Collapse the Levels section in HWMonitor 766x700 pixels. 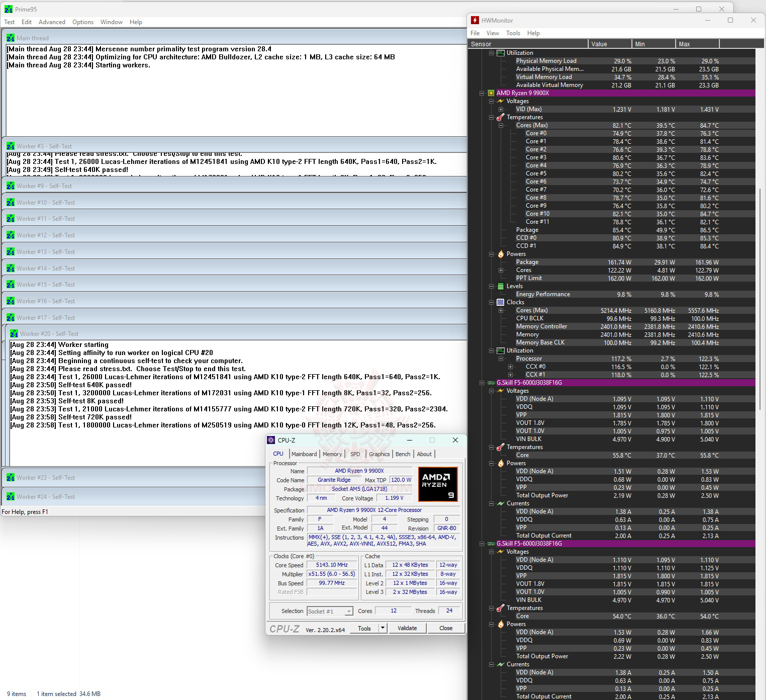tap(492, 286)
